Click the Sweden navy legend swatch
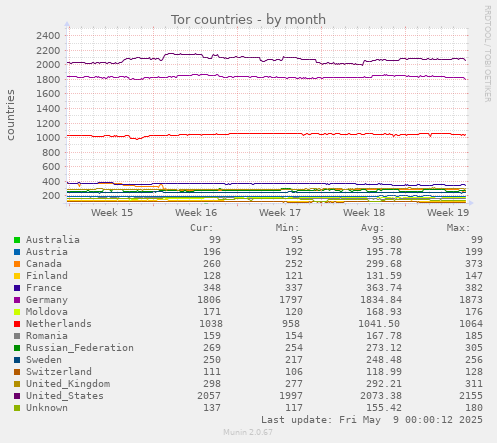The width and height of the screenshot is (497, 443). 17,360
